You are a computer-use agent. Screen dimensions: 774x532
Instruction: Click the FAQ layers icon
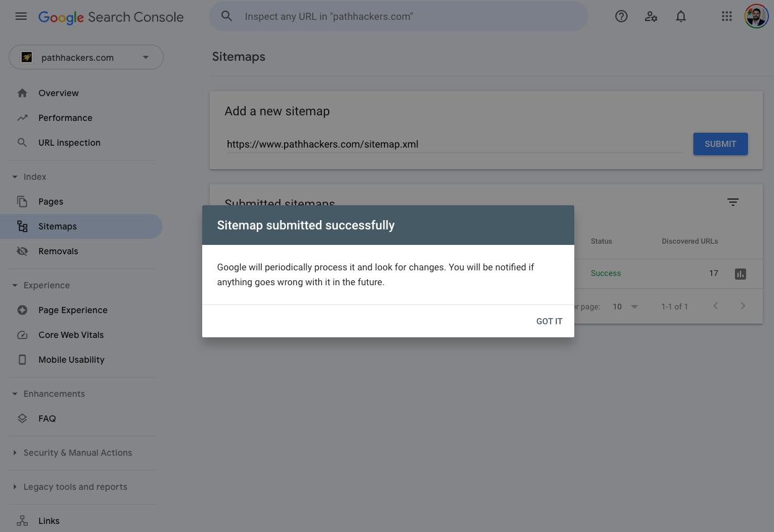[x=22, y=419]
